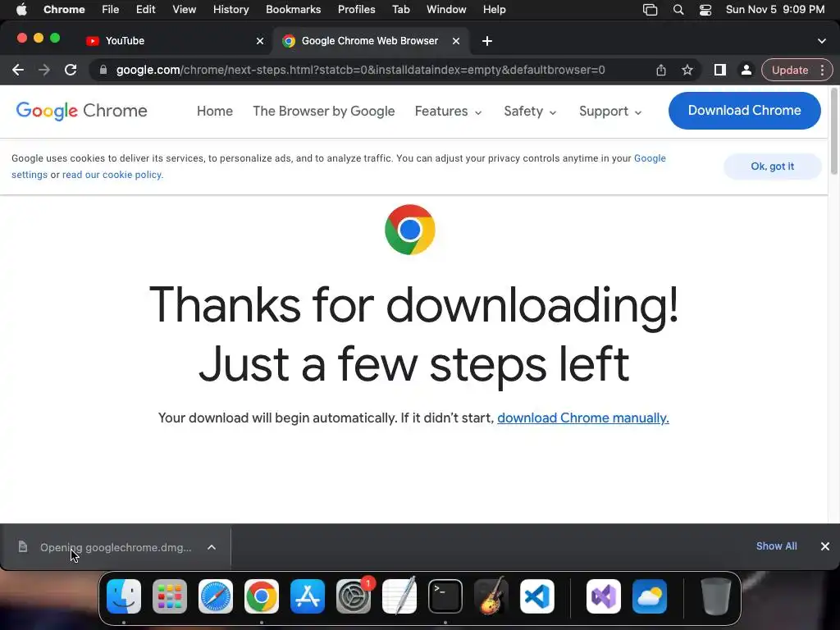840x630 pixels.
Task: Launch Safari from the Dock
Action: [x=216, y=596]
